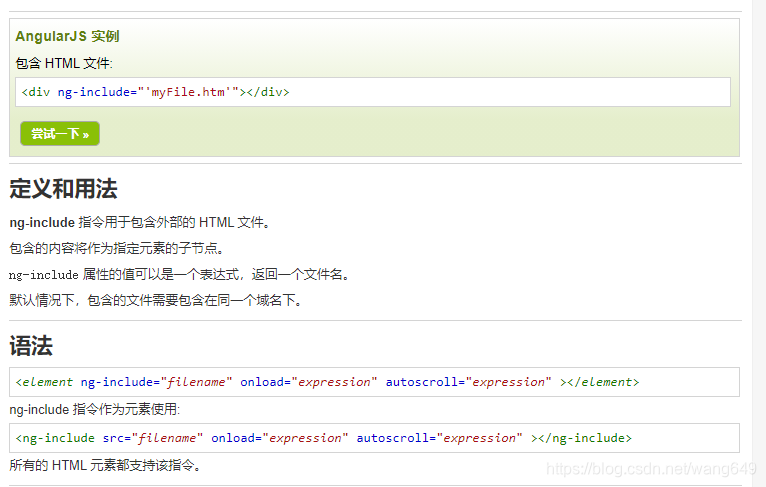Click the line 'ng-include 指令用于包含外部的 HTML 文件。'
766x487 pixels.
(x=140, y=223)
